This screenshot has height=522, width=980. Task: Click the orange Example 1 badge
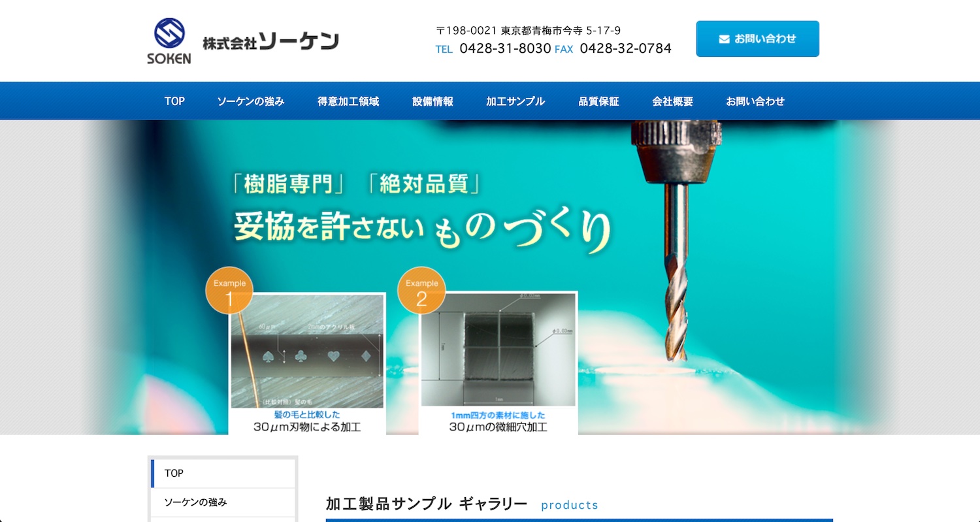tap(229, 291)
